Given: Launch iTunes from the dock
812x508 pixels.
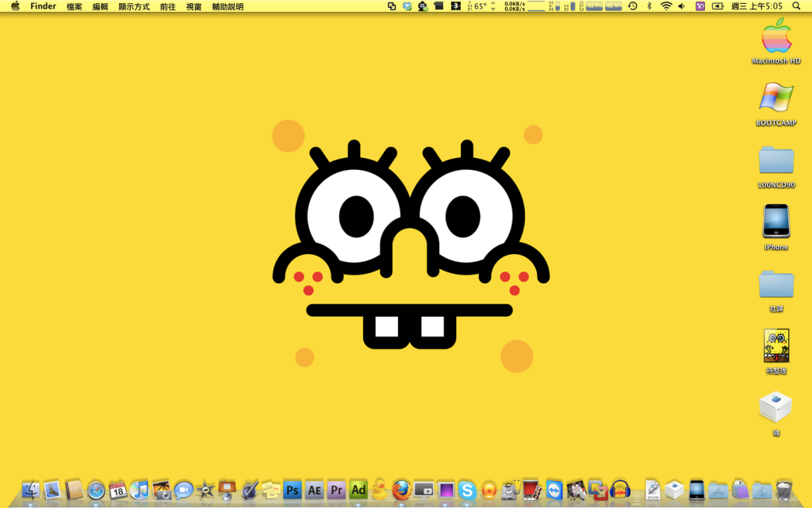Looking at the screenshot, I should pyautogui.click(x=140, y=490).
